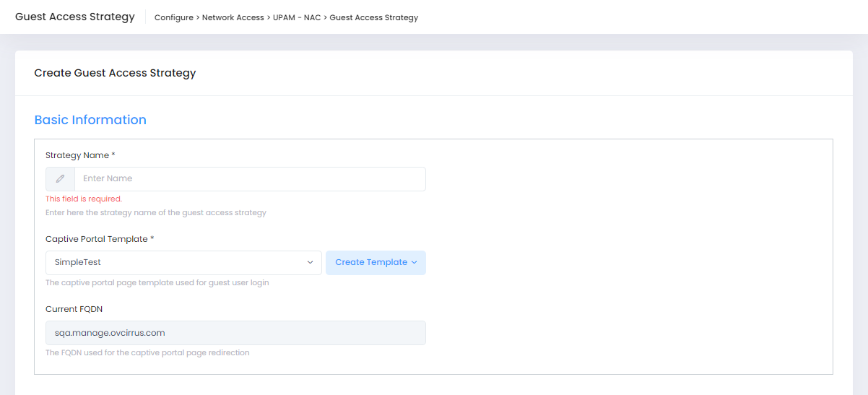The width and height of the screenshot is (868, 395).
Task: Click the 'This field is required' error message
Action: 84,199
